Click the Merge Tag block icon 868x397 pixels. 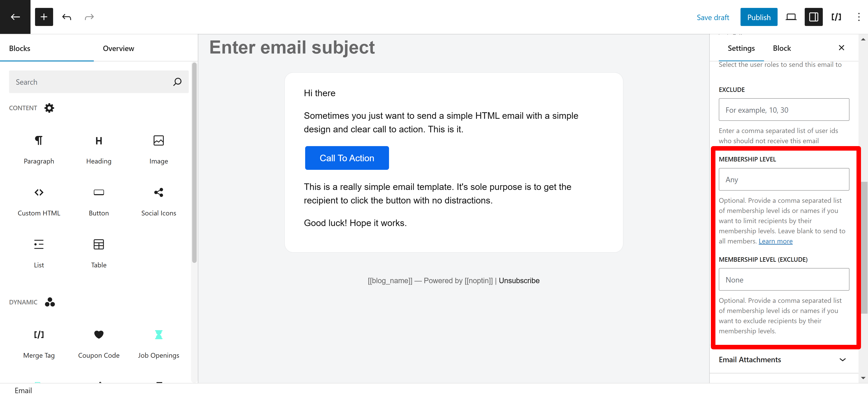[38, 334]
